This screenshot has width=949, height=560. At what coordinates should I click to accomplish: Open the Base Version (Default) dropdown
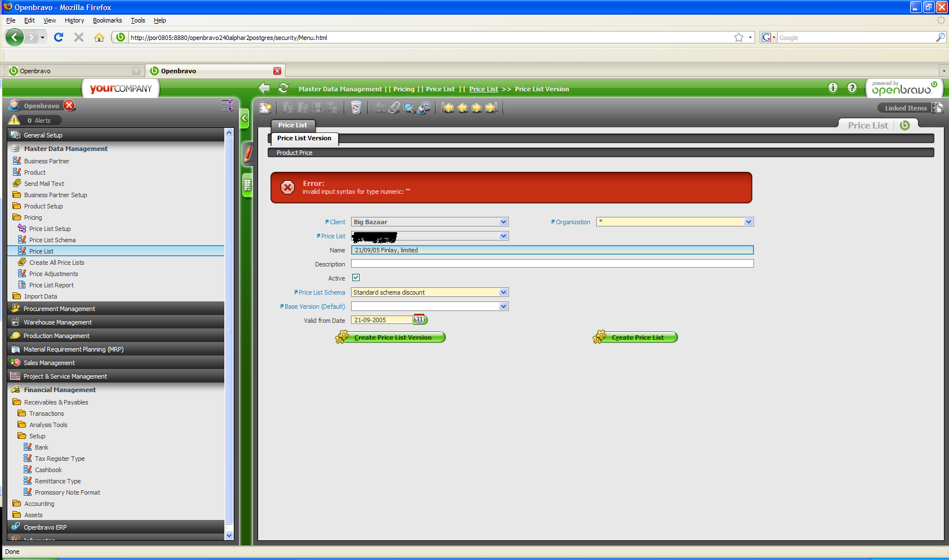coord(504,306)
